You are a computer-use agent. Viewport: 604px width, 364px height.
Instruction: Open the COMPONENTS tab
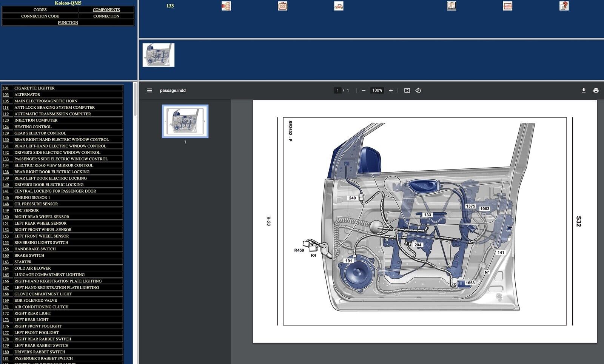(x=106, y=10)
